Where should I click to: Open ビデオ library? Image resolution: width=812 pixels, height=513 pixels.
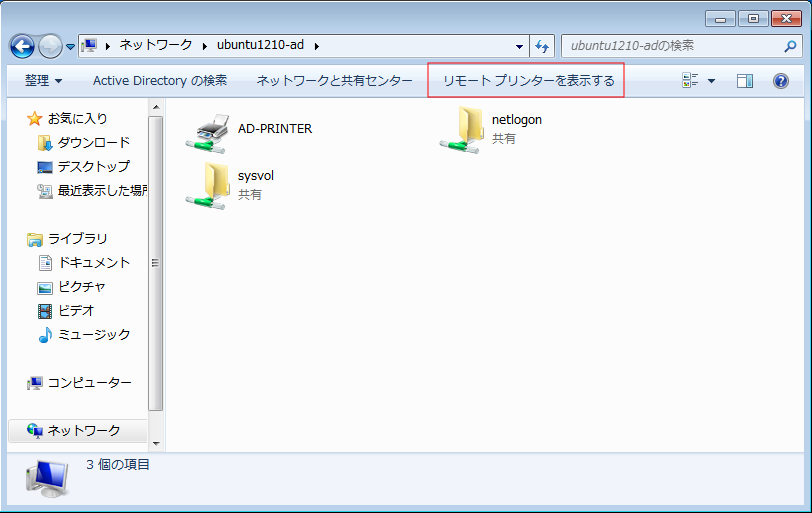click(x=76, y=311)
